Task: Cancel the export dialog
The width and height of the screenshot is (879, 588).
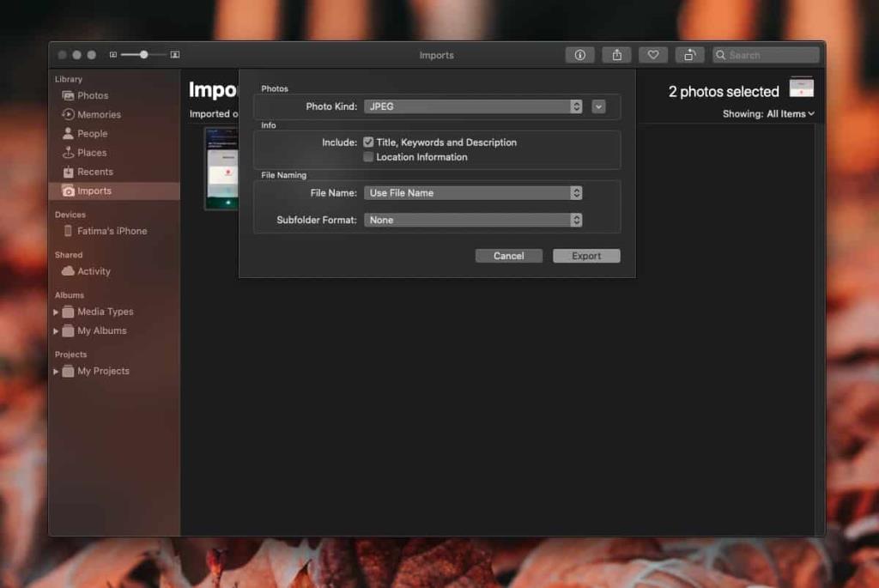Action: tap(508, 255)
